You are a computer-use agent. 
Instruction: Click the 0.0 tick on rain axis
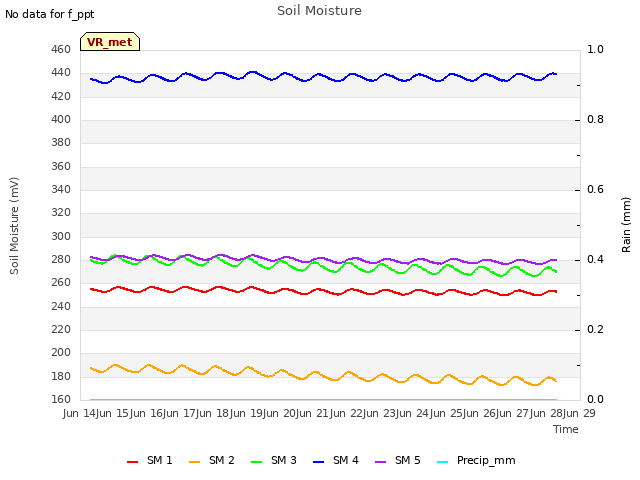(595, 399)
